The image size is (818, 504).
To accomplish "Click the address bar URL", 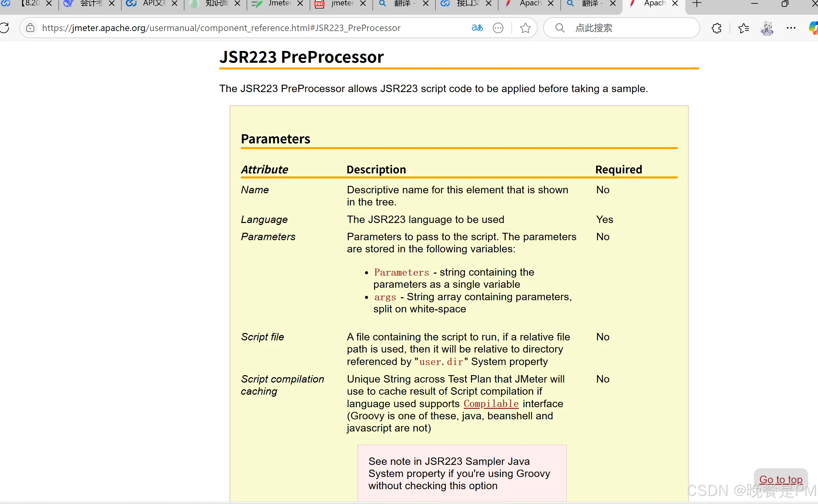I will (x=221, y=28).
